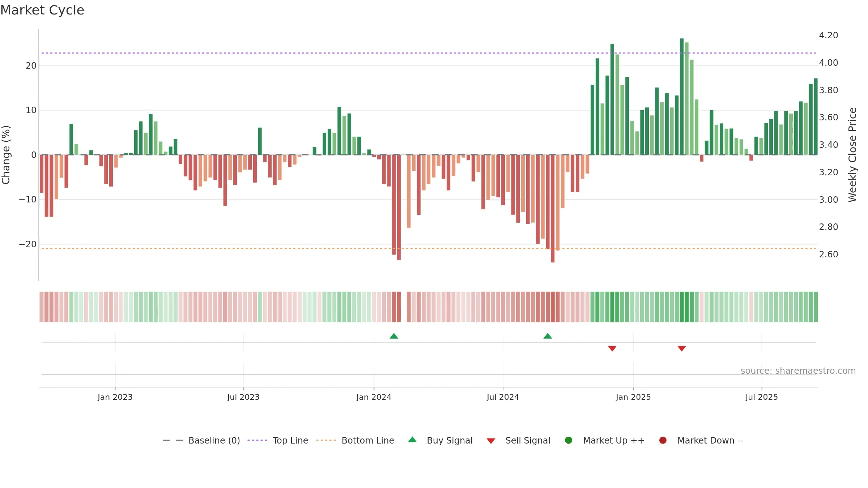The image size is (868, 488).
Task: Click the last green bar at chart's right end
Action: coord(816,116)
